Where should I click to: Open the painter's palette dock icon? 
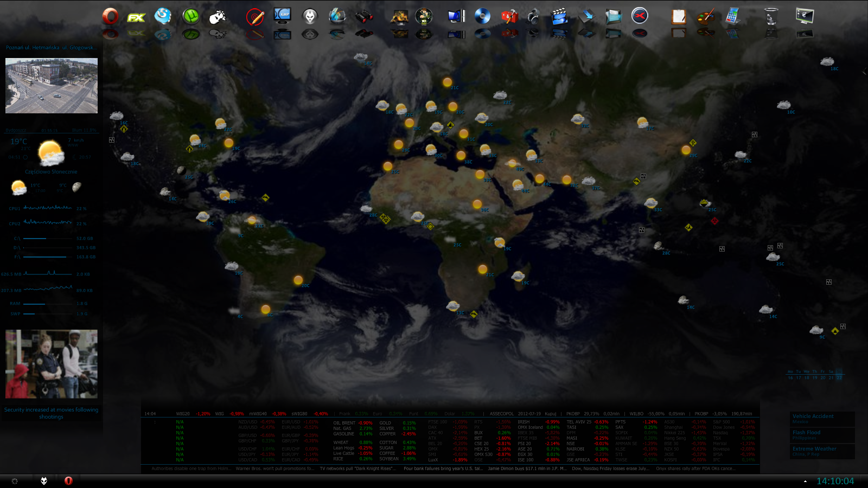pos(705,16)
